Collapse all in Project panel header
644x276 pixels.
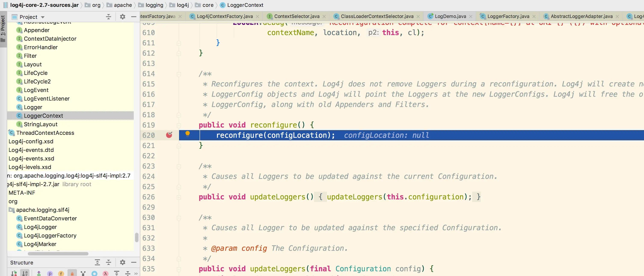[109, 17]
